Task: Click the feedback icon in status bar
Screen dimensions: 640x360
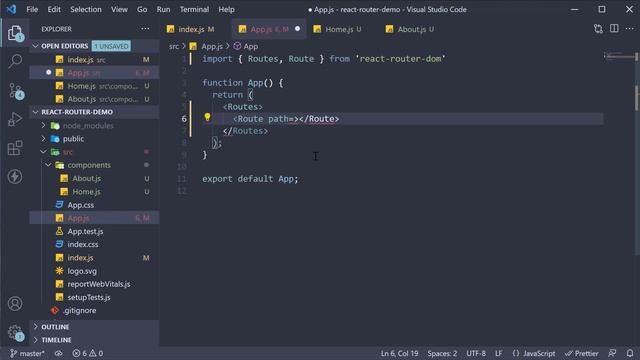Action: (x=612, y=353)
